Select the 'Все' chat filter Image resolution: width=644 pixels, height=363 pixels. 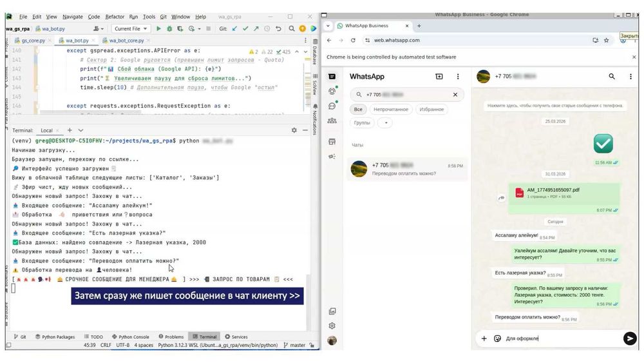pyautogui.click(x=358, y=110)
